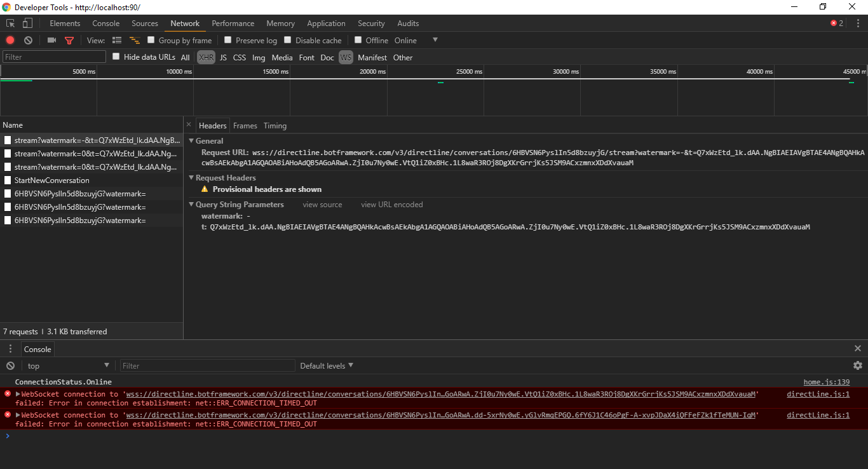Capture screenshots with the camera icon
This screenshot has width=868, height=469.
[x=51, y=40]
